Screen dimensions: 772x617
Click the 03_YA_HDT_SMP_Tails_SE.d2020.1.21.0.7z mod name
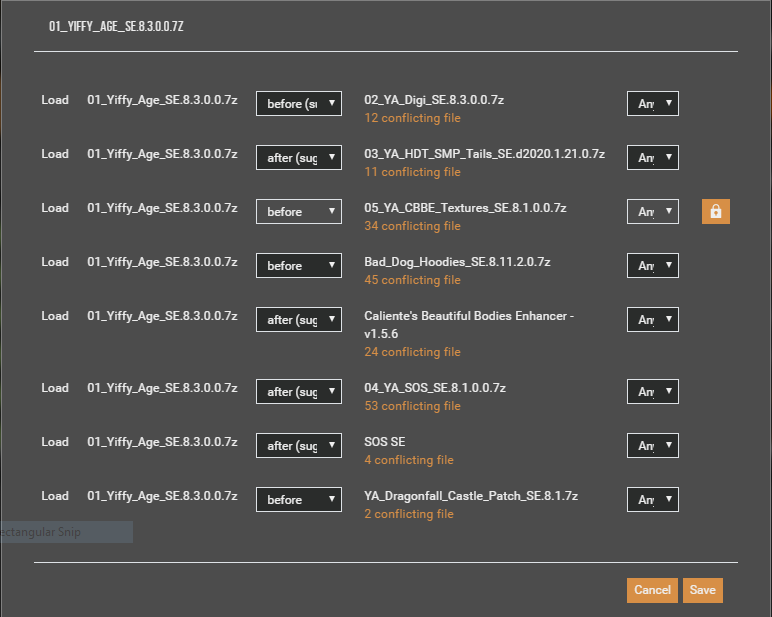(x=484, y=154)
